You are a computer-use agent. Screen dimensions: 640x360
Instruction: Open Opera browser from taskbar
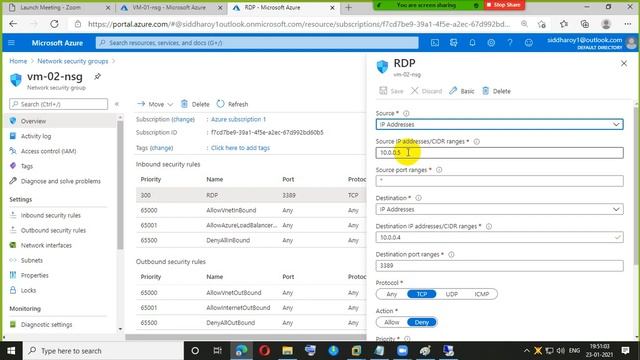coord(264,351)
